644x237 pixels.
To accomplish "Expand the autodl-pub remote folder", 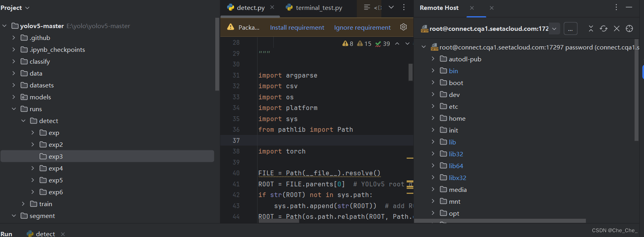I will (433, 59).
